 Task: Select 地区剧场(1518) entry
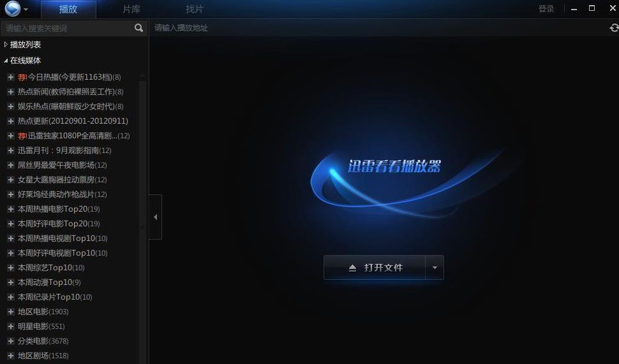coord(43,356)
